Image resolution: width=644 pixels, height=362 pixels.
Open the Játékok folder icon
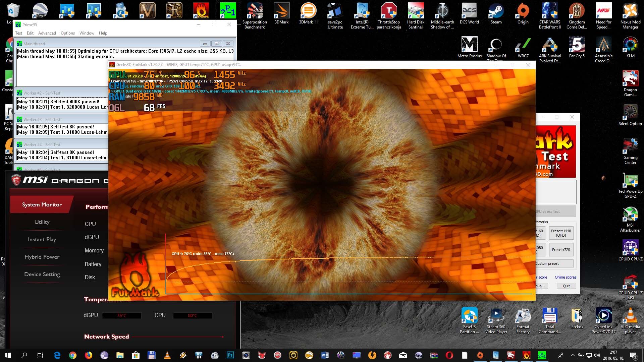click(577, 318)
